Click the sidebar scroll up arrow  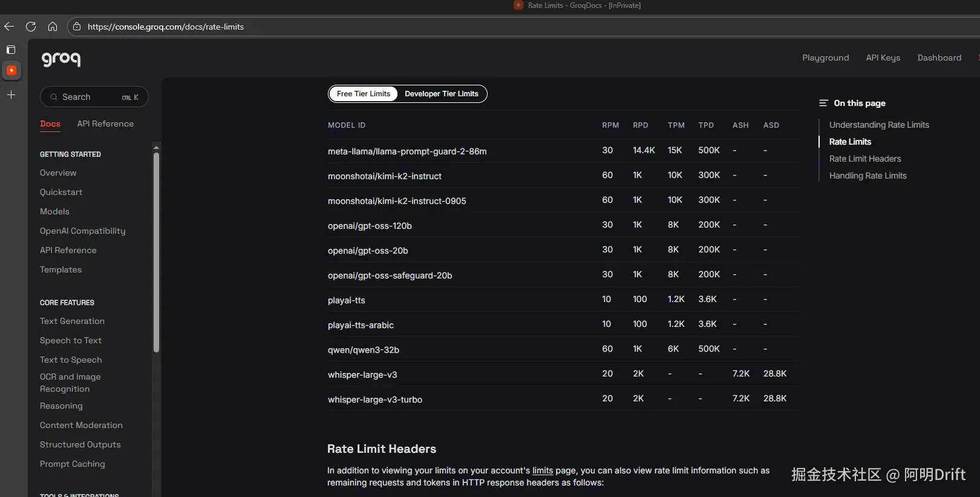[x=156, y=147]
